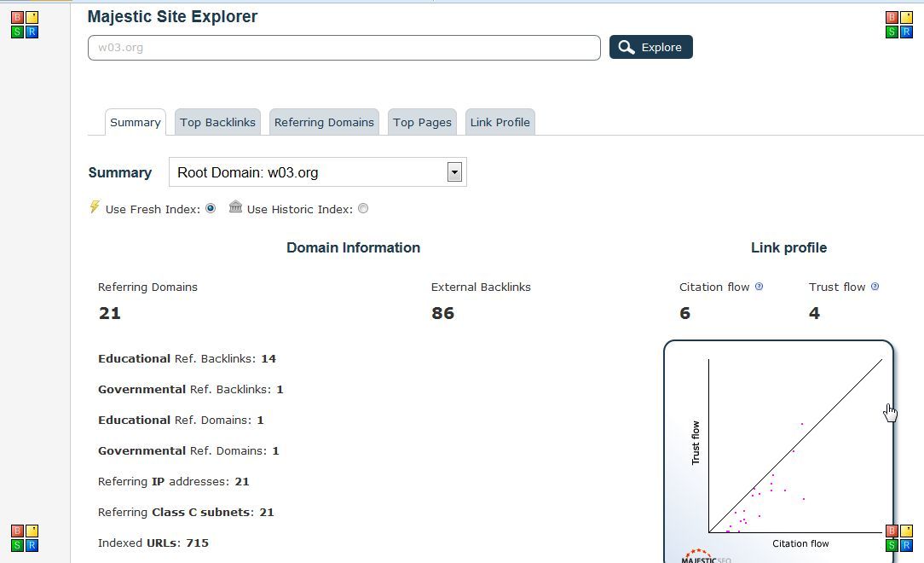Focus the w03.org search field
The image size is (924, 563).
(x=344, y=48)
